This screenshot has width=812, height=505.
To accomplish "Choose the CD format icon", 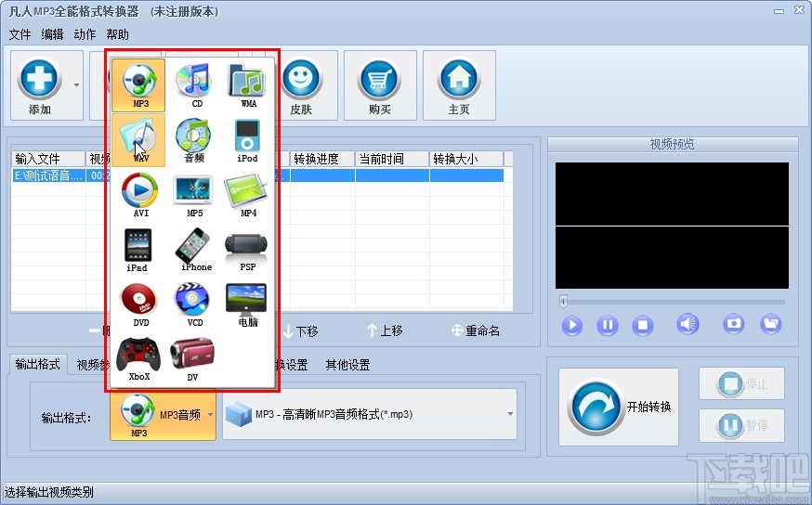I will coord(193,84).
